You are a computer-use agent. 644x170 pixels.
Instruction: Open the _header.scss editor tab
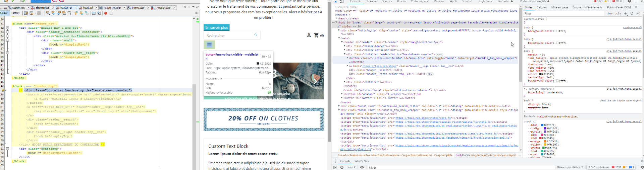163,7
